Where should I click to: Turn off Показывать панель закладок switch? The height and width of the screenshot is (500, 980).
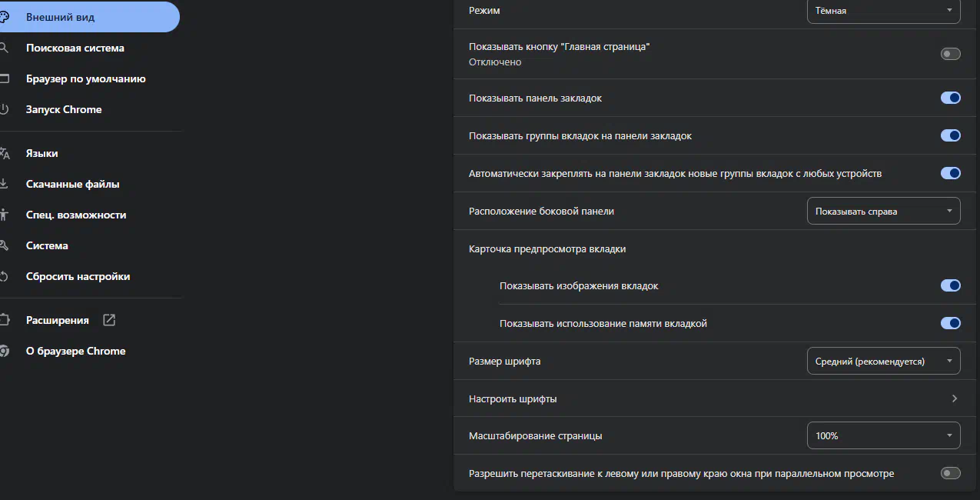[950, 98]
